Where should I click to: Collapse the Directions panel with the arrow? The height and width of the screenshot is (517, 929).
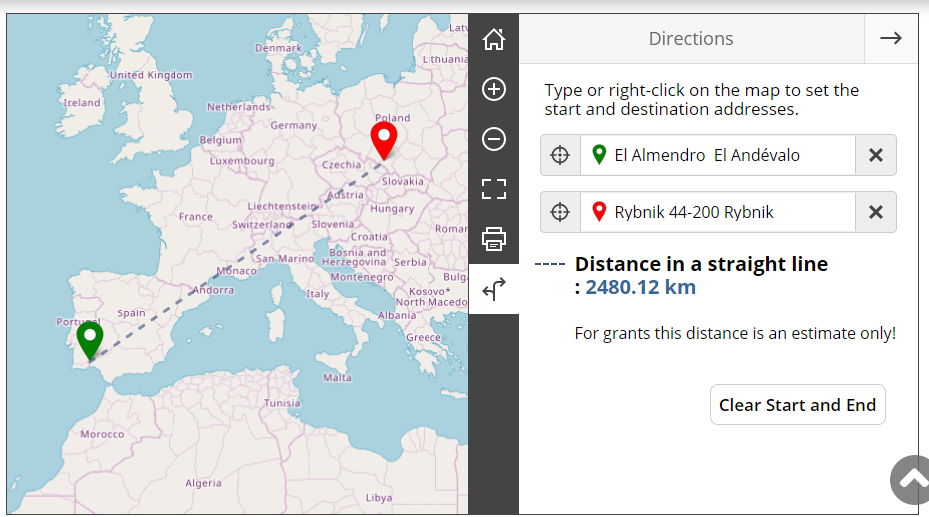[x=890, y=38]
